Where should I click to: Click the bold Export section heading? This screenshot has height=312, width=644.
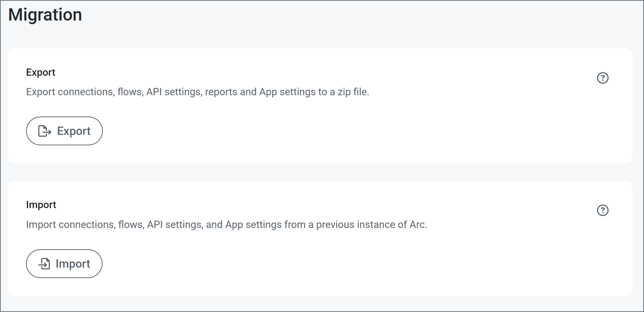41,72
